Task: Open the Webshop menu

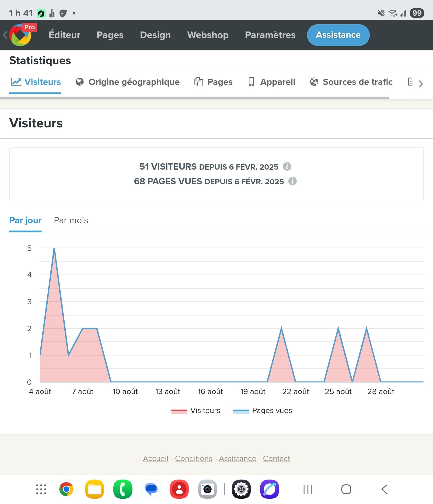Action: (208, 35)
